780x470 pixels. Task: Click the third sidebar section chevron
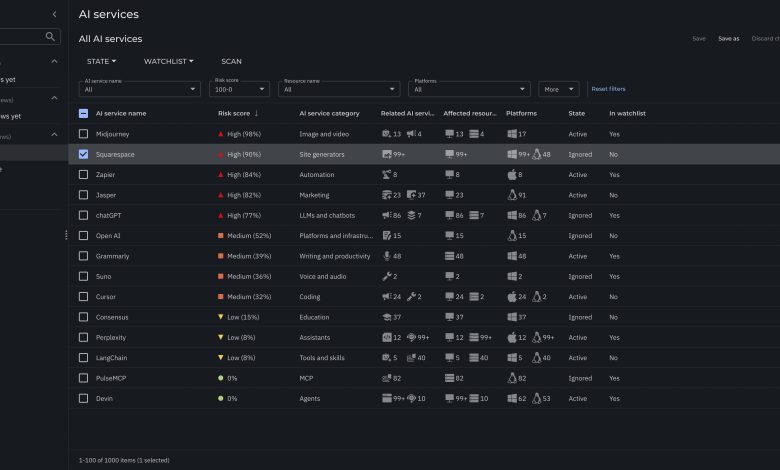(x=54, y=134)
